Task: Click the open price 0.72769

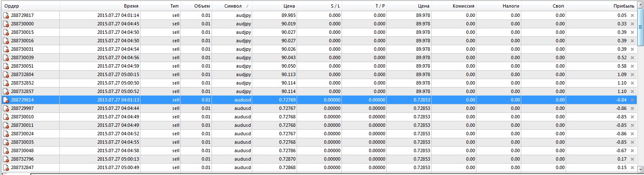Action: (x=287, y=100)
